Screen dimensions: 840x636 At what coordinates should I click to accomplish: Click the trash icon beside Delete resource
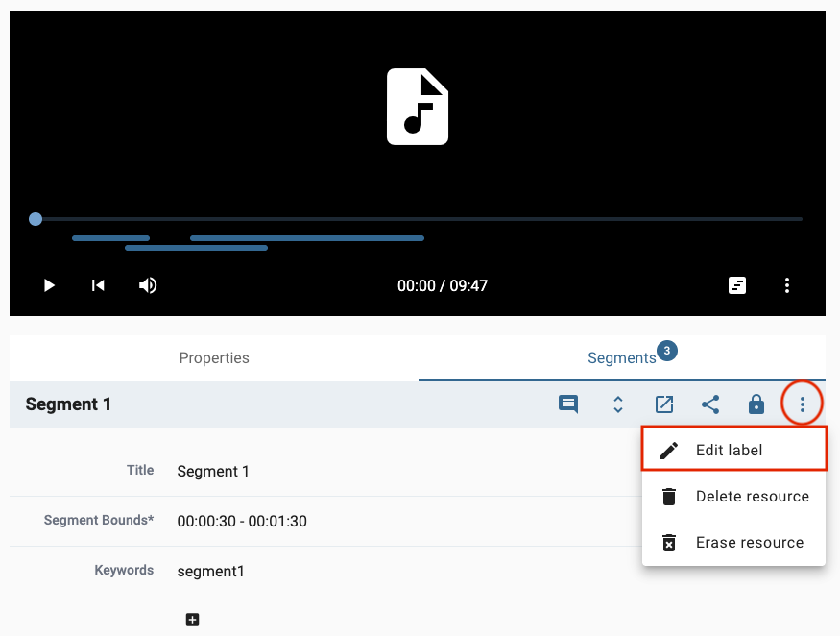(x=669, y=496)
